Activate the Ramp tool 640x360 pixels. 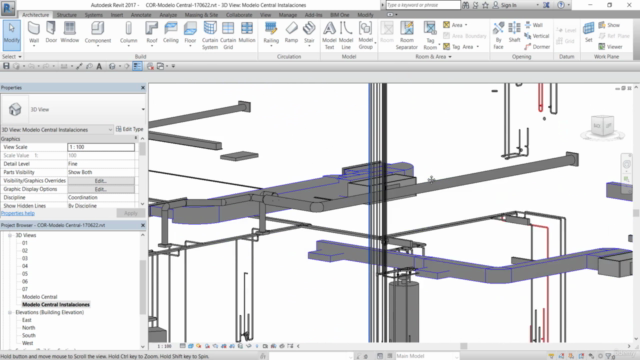click(291, 33)
